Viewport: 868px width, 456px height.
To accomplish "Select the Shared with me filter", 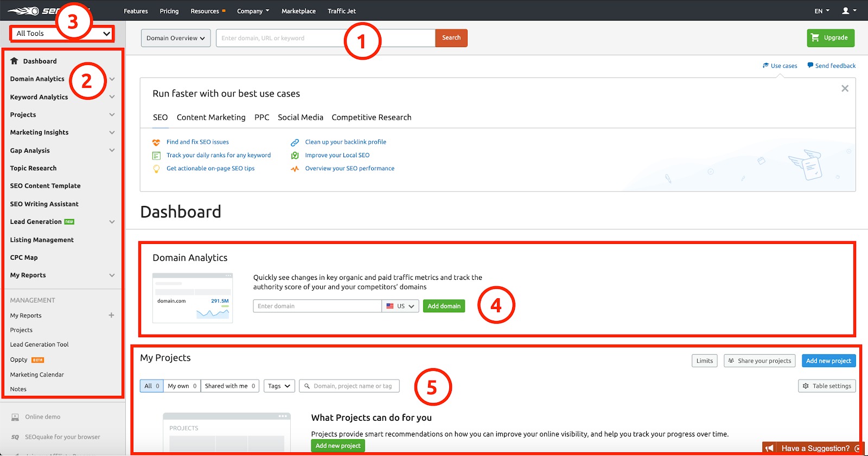I will [x=230, y=386].
